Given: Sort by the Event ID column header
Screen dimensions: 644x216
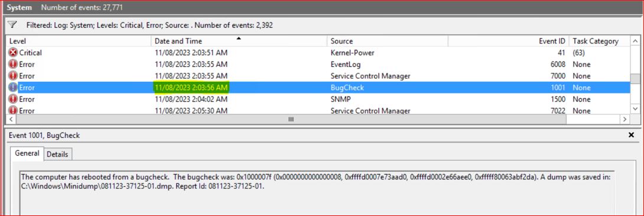Looking at the screenshot, I should [x=508, y=41].
